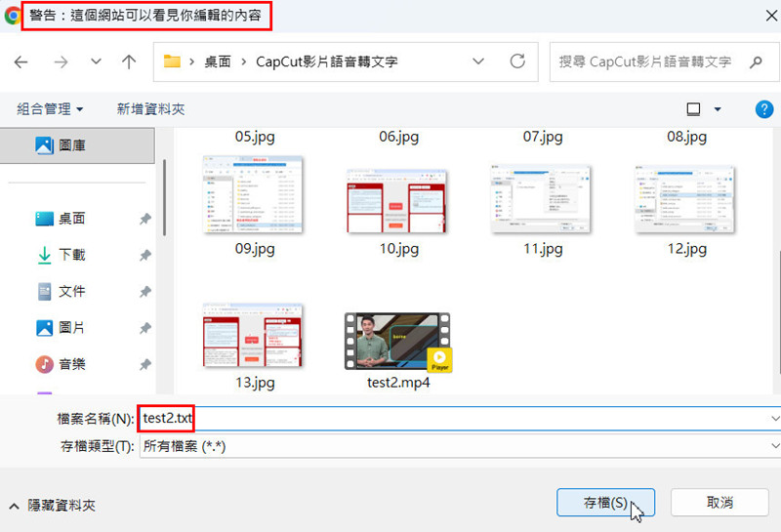Select the test2.mp4 video thumbnail

397,342
